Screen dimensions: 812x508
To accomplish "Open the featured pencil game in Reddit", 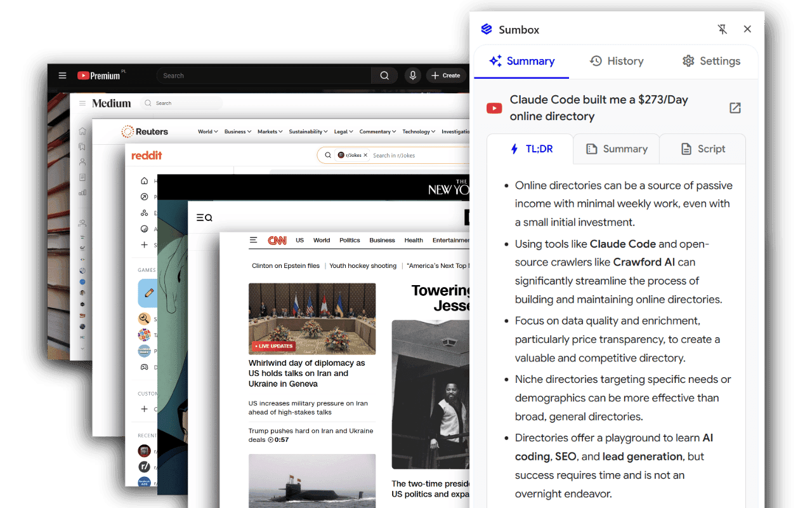I will (x=148, y=293).
